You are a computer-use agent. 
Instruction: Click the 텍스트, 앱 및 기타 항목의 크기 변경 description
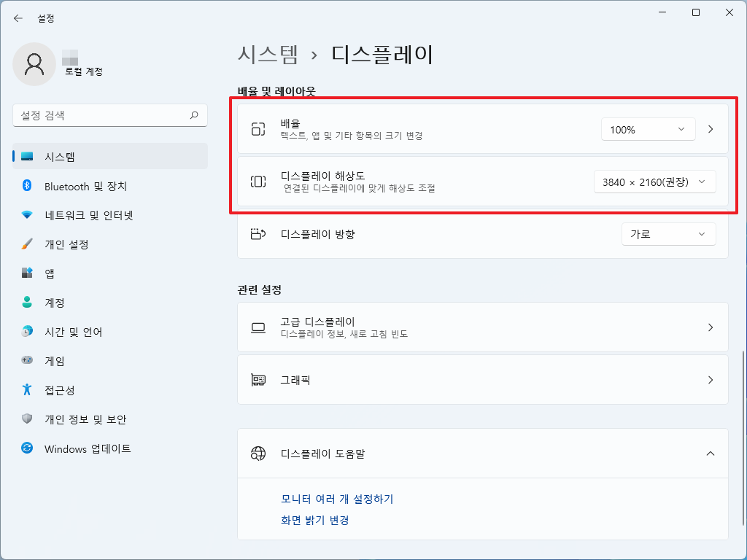[352, 136]
